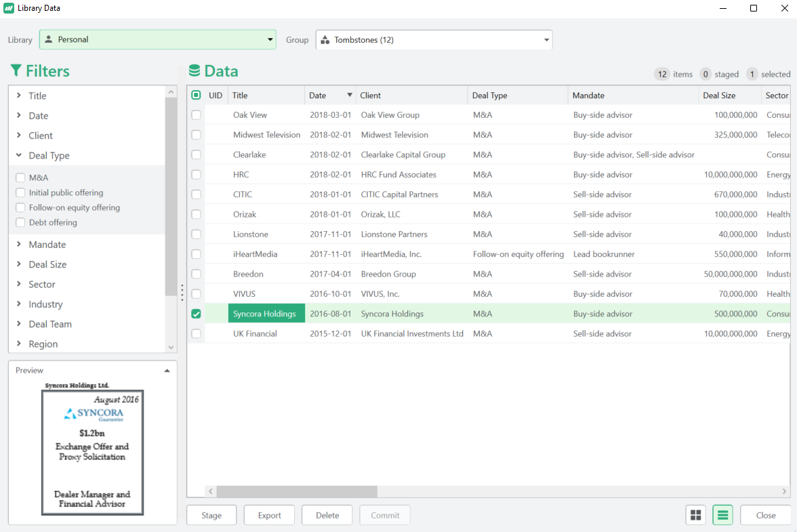Click the Syncora tombstone preview thumbnail

pos(92,452)
